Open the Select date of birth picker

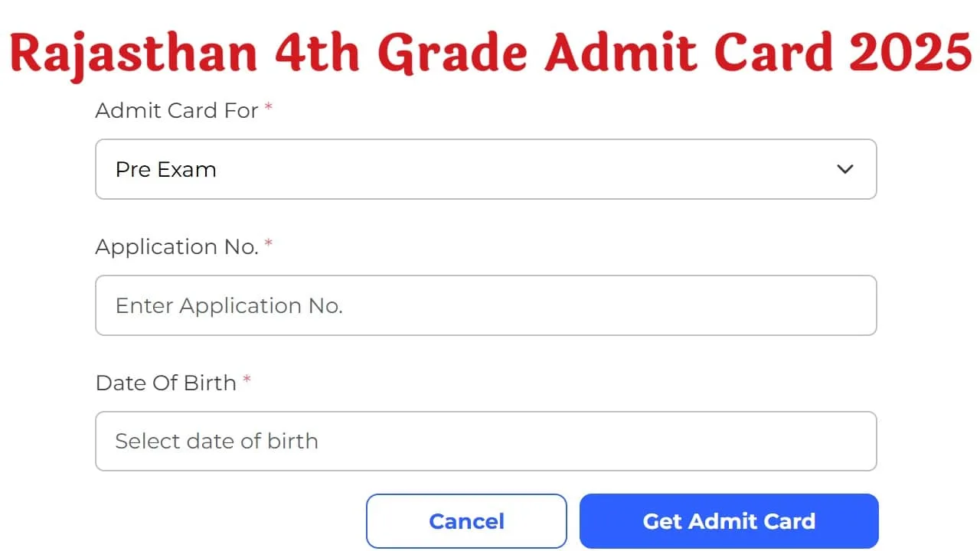coord(485,441)
